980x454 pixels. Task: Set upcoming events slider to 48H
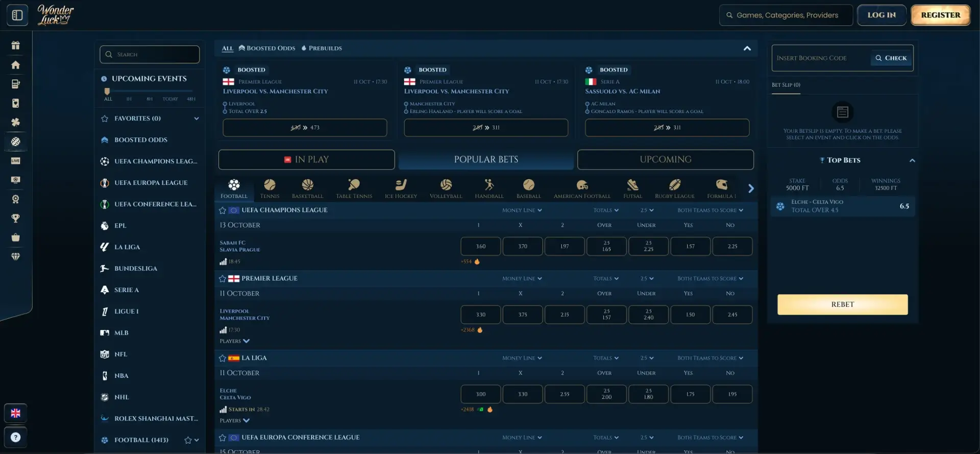[191, 99]
